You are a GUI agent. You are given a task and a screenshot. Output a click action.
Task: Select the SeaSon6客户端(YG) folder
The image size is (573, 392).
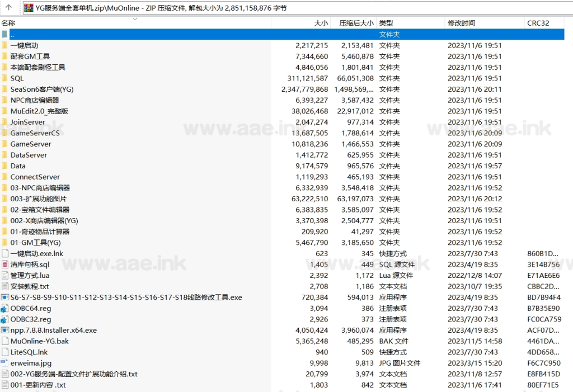click(x=41, y=89)
